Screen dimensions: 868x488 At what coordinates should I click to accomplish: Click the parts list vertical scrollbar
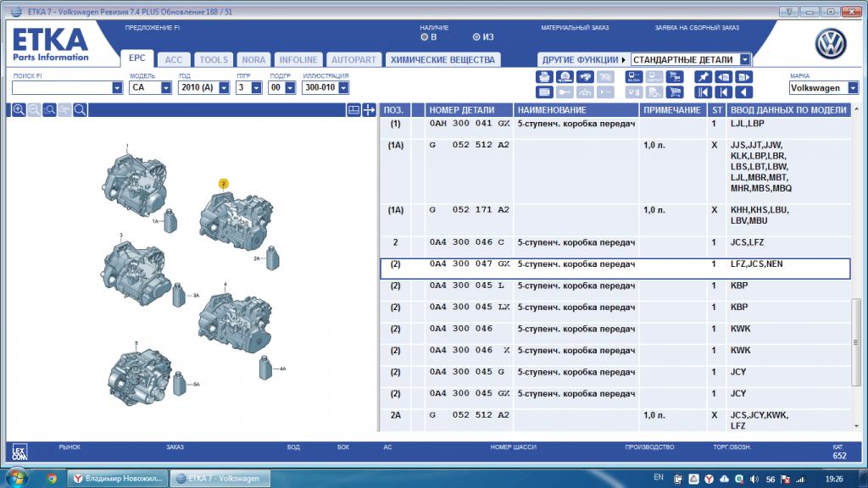coord(856,342)
